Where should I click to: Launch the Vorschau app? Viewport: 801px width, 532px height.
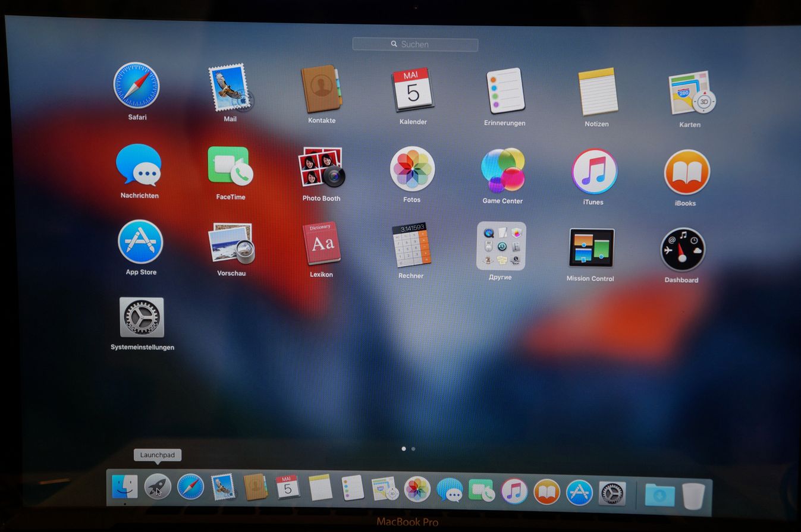231,244
